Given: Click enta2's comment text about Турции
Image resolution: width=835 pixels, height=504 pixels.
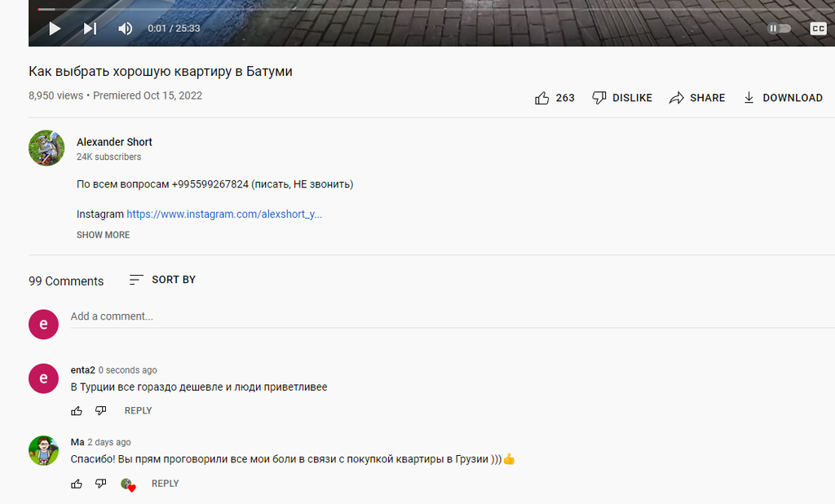Looking at the screenshot, I should tap(199, 387).
